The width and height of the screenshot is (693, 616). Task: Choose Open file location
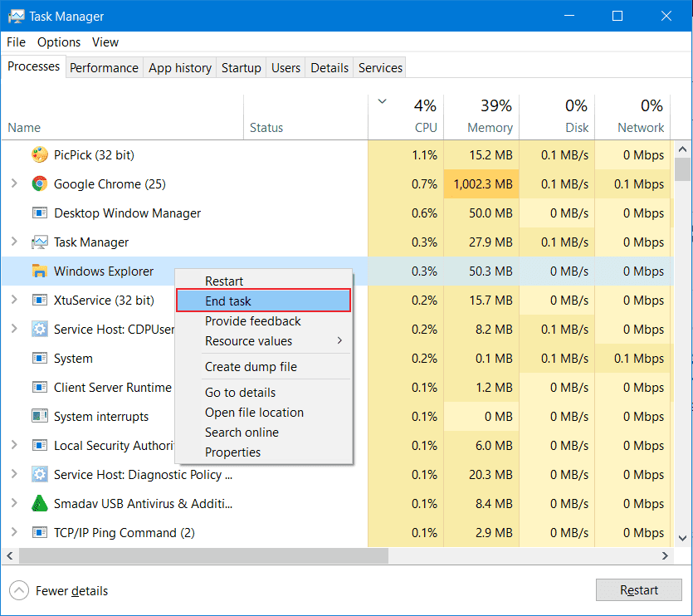pos(263,412)
